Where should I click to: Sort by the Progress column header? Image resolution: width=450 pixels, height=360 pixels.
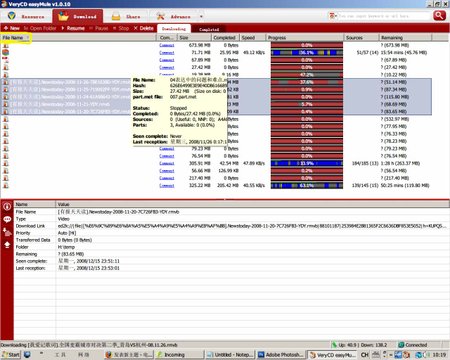click(x=305, y=38)
